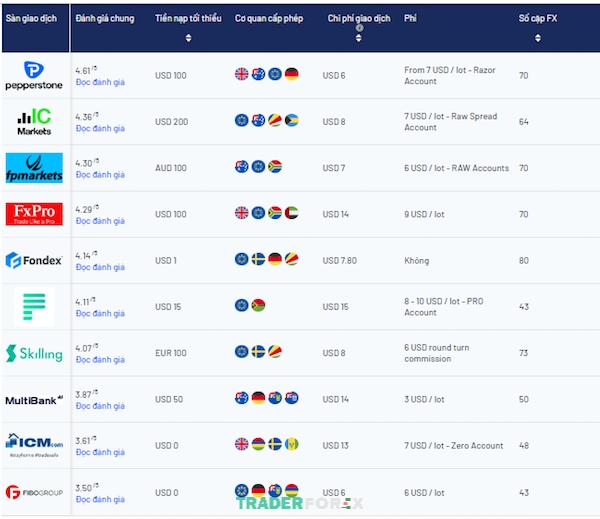Sort by Chi phí giao dịch arrows
Image resolution: width=600 pixels, height=519 pixels.
click(359, 38)
